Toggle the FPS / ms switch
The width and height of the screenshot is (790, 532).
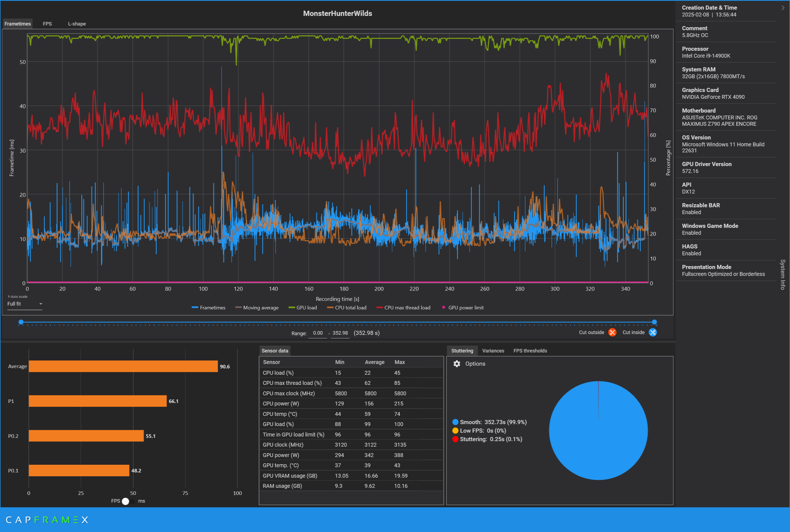128,501
